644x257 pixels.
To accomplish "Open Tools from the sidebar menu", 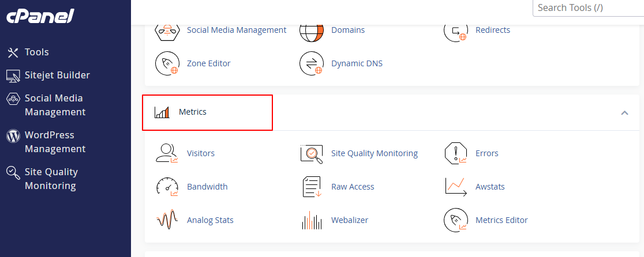I will coord(36,52).
